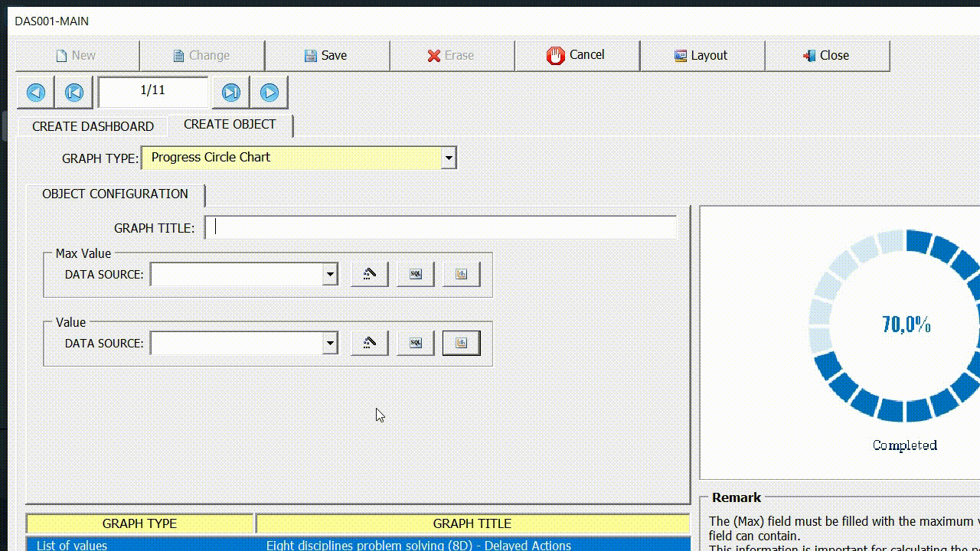Expand the Value data source list
The height and width of the screenshot is (551, 980).
coord(330,342)
